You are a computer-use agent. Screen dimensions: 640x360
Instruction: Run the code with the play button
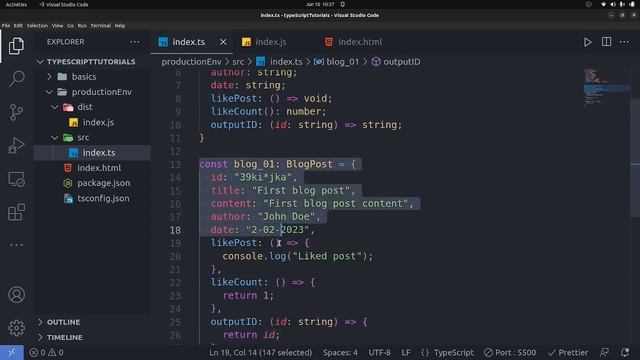click(x=587, y=42)
